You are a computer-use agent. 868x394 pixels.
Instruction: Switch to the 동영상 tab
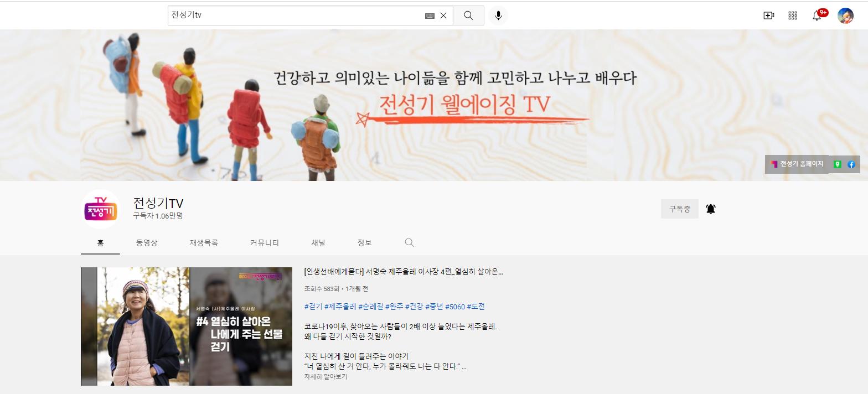[147, 243]
